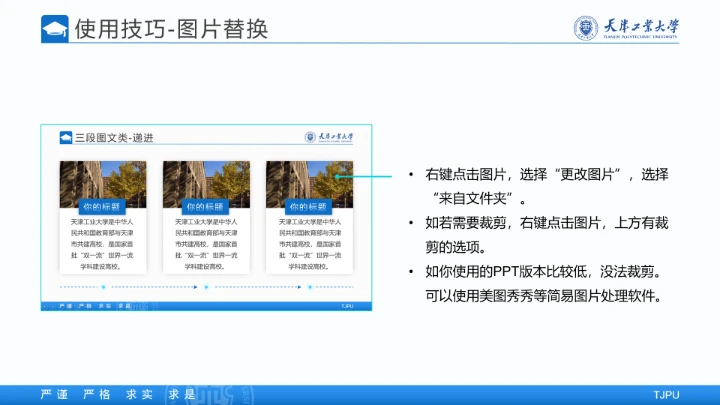Click the small university logo inside embedded slide

(329, 137)
